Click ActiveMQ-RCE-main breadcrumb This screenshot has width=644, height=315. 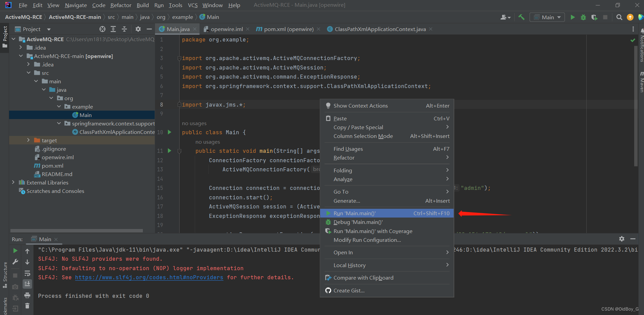click(75, 17)
